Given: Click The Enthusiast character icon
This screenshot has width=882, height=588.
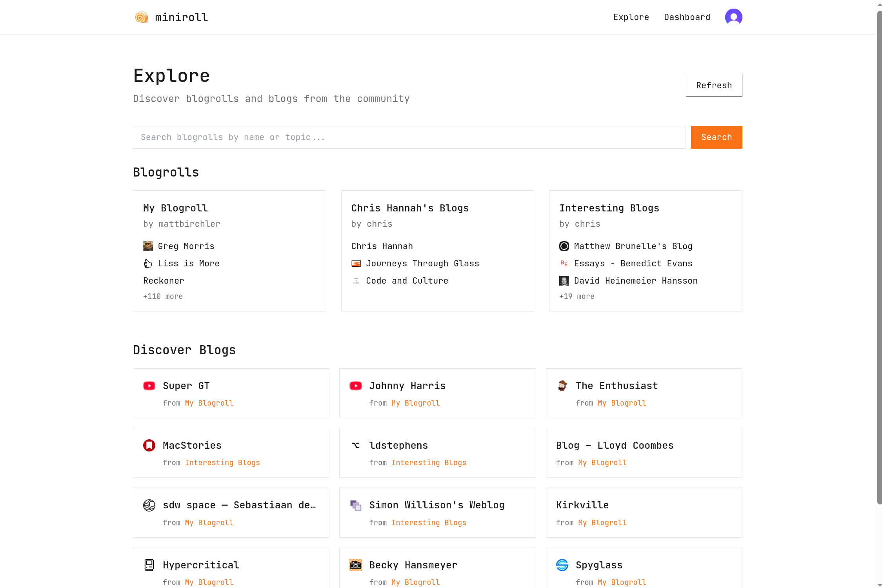Looking at the screenshot, I should [x=562, y=386].
